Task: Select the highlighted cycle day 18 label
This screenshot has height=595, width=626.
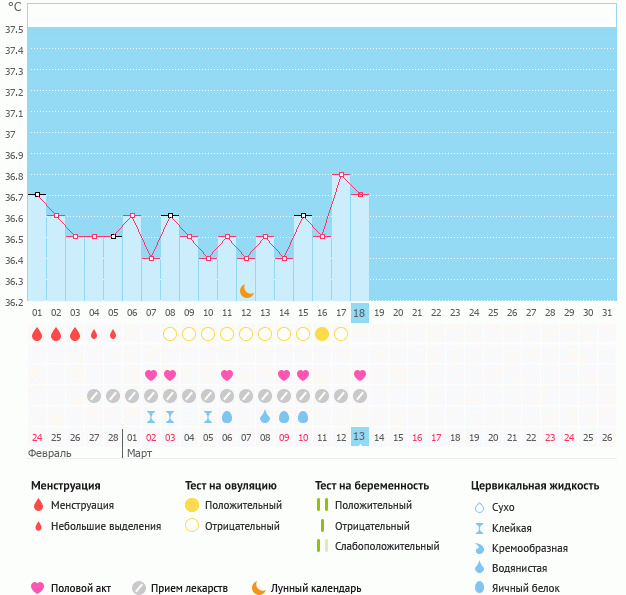Action: pyautogui.click(x=360, y=313)
